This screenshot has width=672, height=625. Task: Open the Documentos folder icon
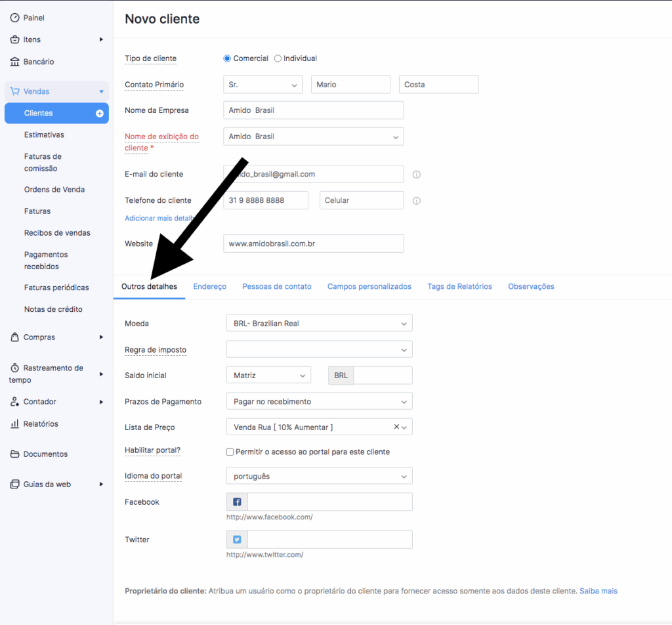tap(14, 454)
